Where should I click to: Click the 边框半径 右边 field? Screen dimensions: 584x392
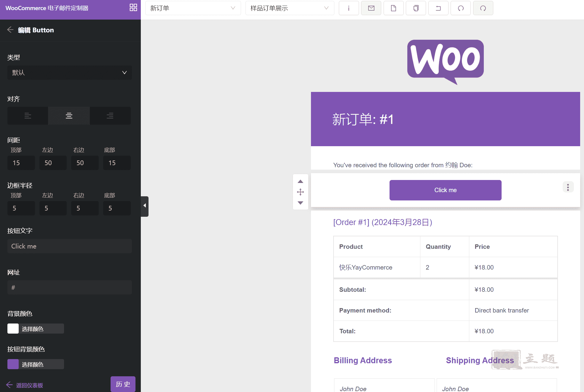click(x=85, y=208)
